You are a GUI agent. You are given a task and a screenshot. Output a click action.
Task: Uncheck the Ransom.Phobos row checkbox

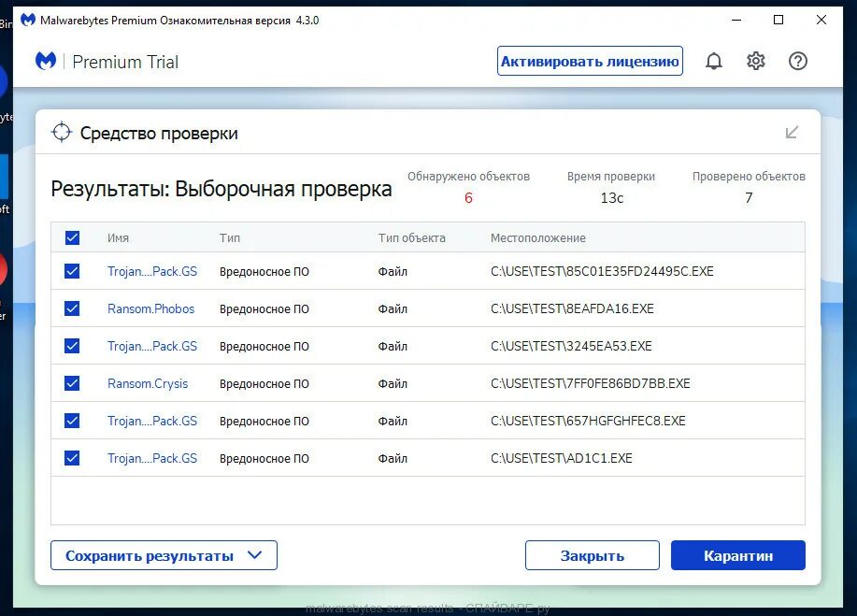pos(72,308)
